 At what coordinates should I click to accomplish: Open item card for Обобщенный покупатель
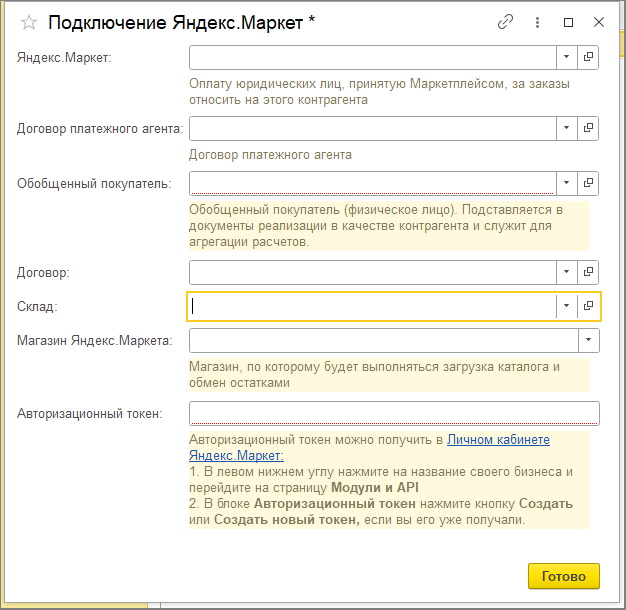(588, 183)
